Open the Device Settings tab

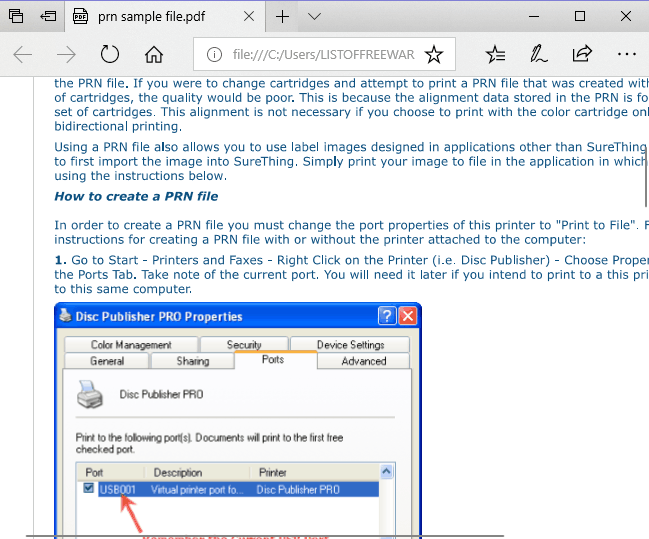[350, 344]
